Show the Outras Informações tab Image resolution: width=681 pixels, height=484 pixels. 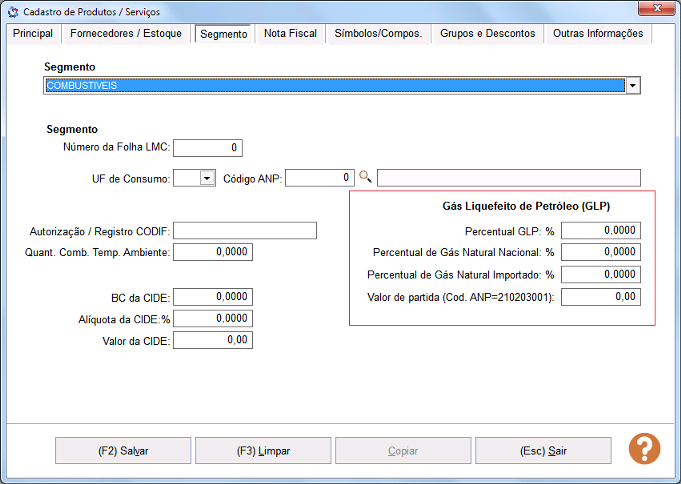pos(598,34)
